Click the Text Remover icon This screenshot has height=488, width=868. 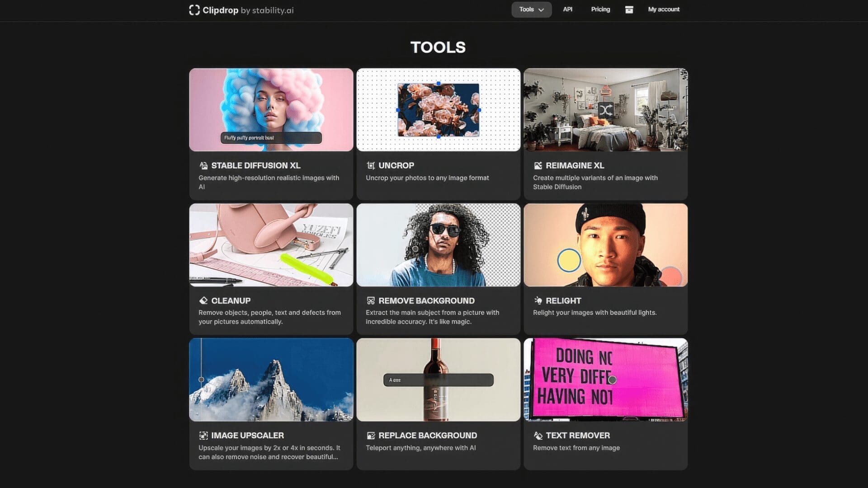(538, 436)
